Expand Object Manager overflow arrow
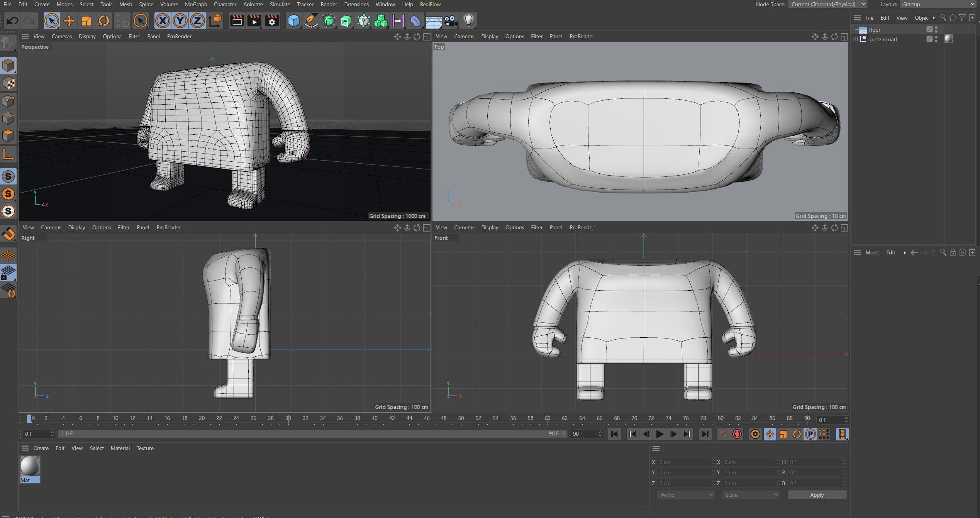The image size is (980, 518). point(934,18)
